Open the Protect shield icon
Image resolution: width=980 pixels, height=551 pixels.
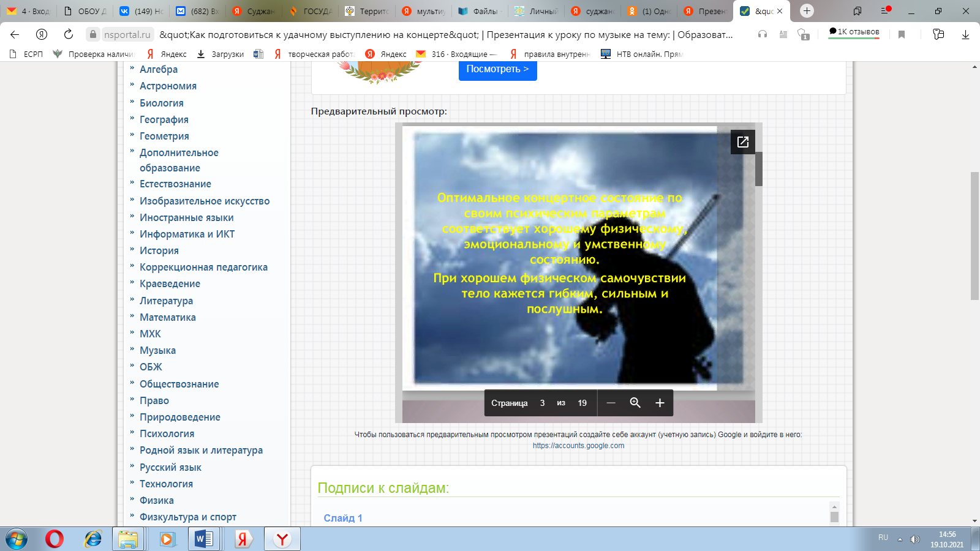pos(804,34)
